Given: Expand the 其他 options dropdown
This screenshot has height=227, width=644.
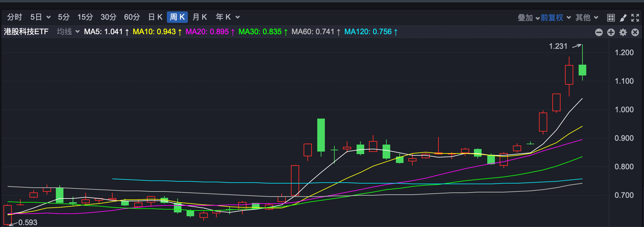Looking at the screenshot, I should tap(587, 18).
